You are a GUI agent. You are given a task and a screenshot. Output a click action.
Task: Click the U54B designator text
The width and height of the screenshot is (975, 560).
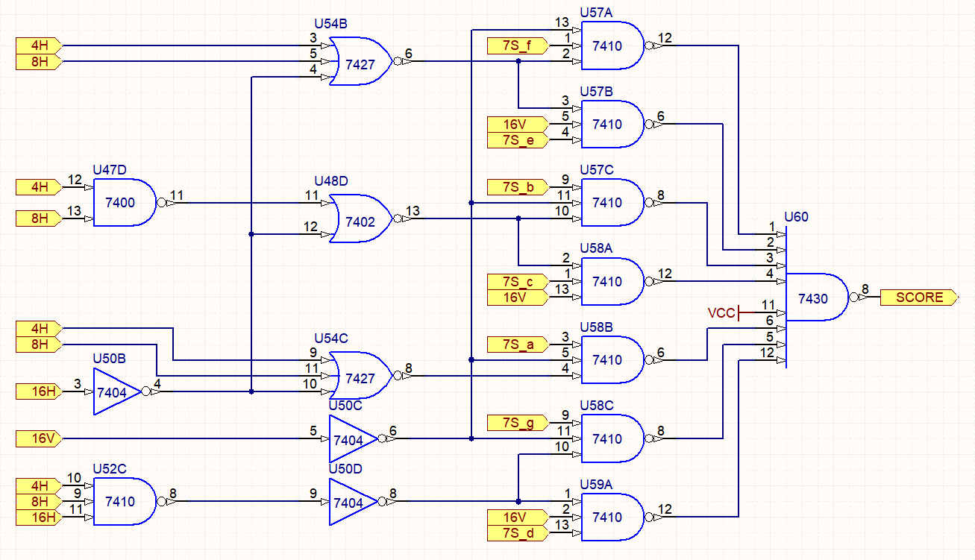pyautogui.click(x=330, y=24)
